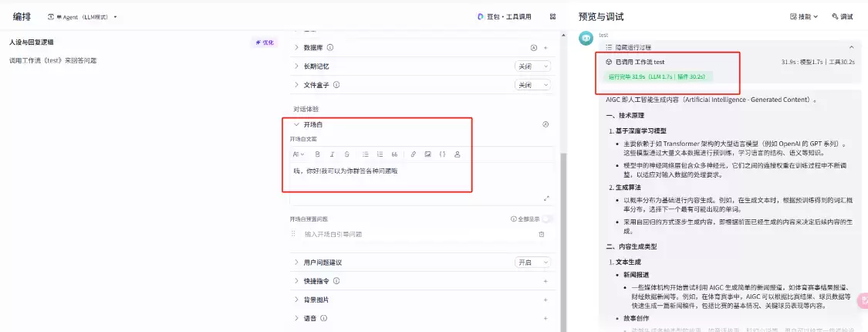This screenshot has height=332, width=868.
Task: Click the info icon next to 语音
Action: [324, 318]
